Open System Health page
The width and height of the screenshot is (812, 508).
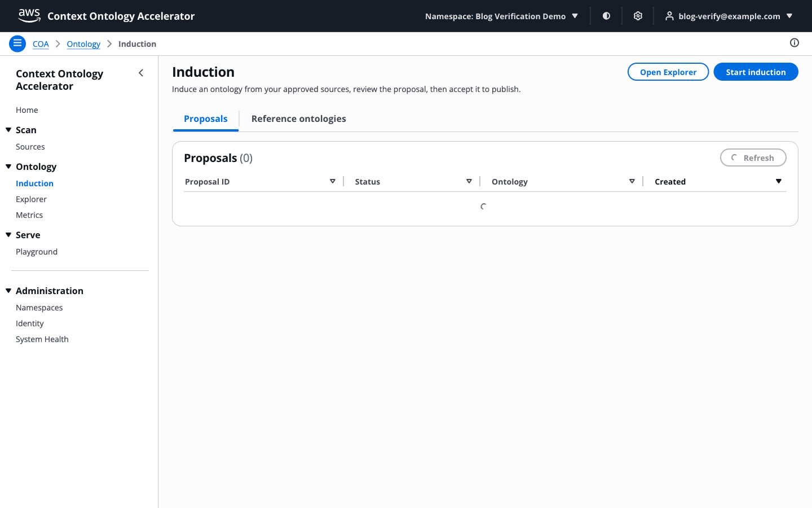[x=42, y=339]
